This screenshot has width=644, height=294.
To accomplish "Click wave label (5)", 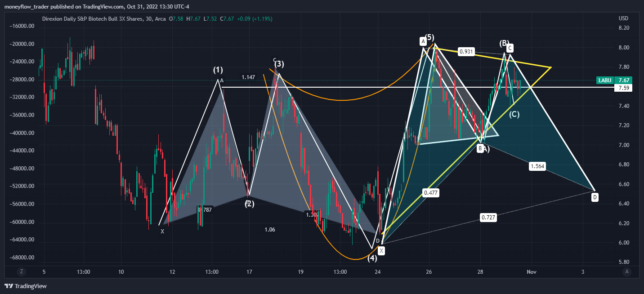I will 429,37.
